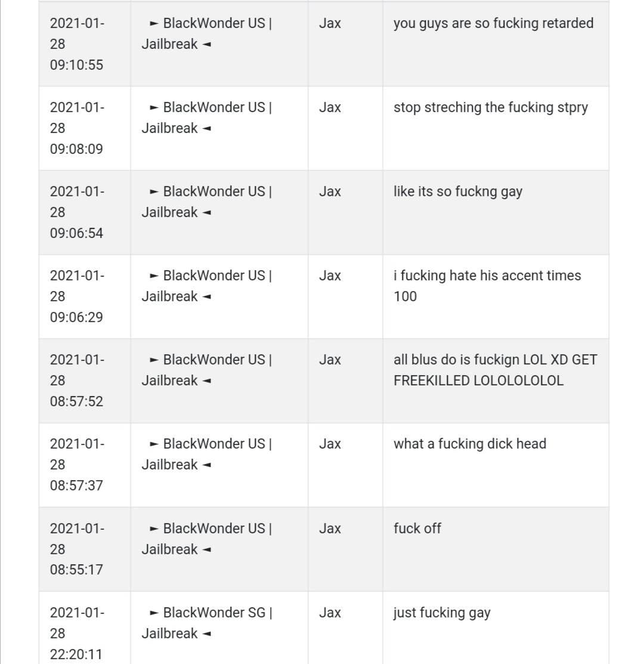Click the Jax player name in the 09:10:55 row

pos(330,23)
